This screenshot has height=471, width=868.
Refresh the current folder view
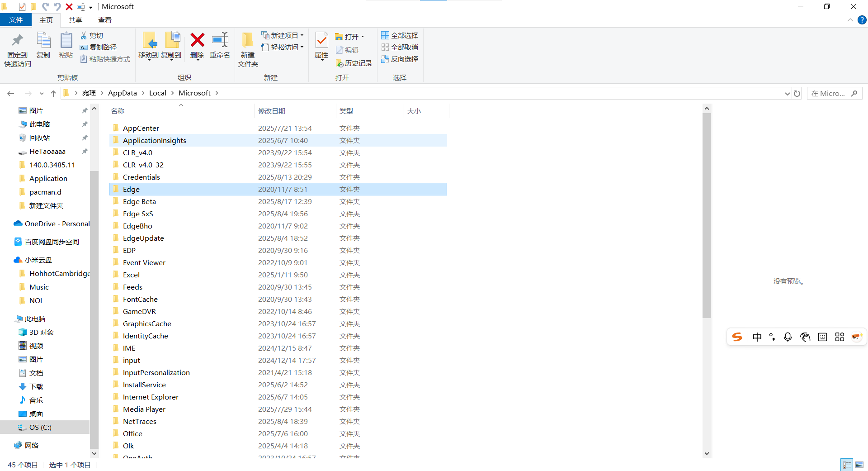797,94
